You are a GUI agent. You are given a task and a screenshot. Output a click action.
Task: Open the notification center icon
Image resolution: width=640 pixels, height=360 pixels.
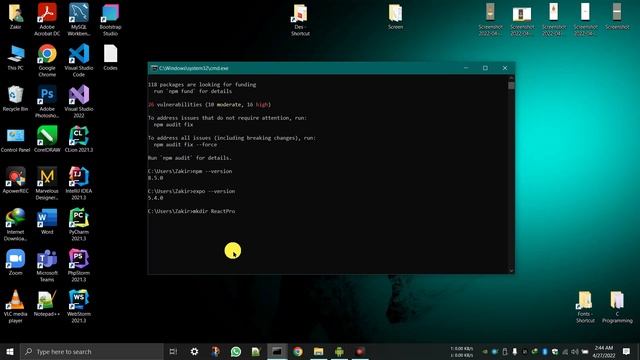coord(627,351)
